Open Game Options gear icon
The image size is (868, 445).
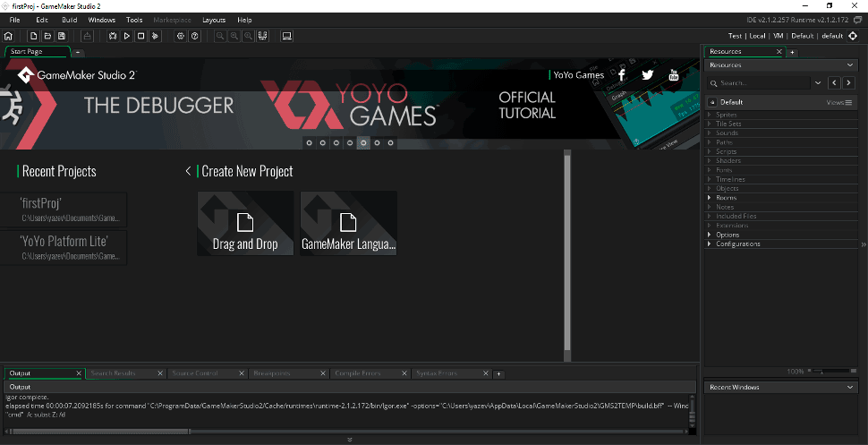180,36
